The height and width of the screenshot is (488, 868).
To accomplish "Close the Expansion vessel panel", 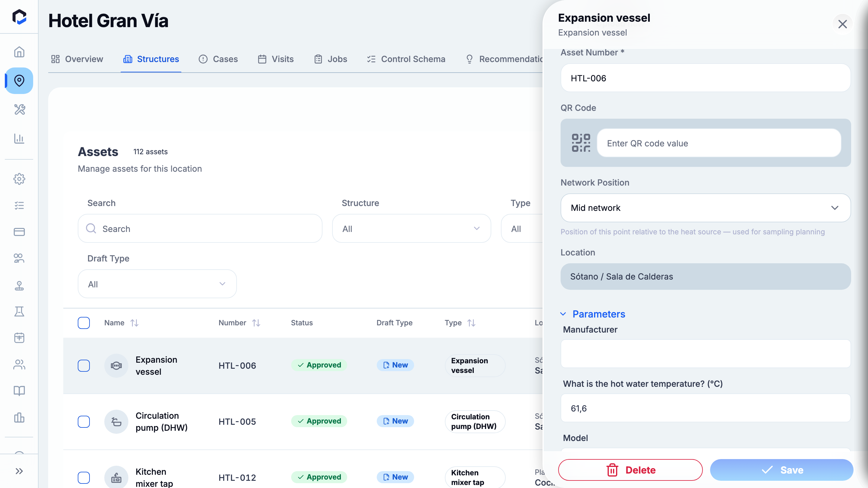I will coord(842,24).
